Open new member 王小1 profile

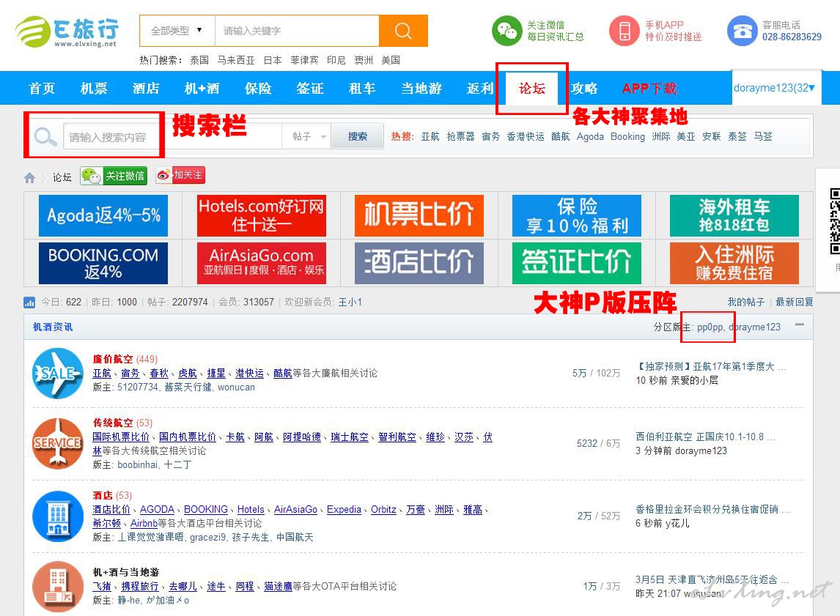[350, 302]
